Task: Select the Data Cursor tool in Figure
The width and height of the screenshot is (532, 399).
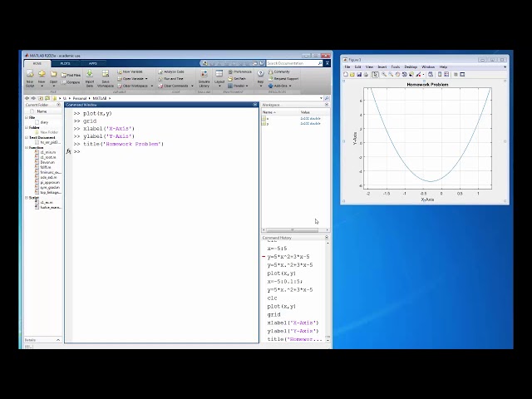Action: pos(411,74)
